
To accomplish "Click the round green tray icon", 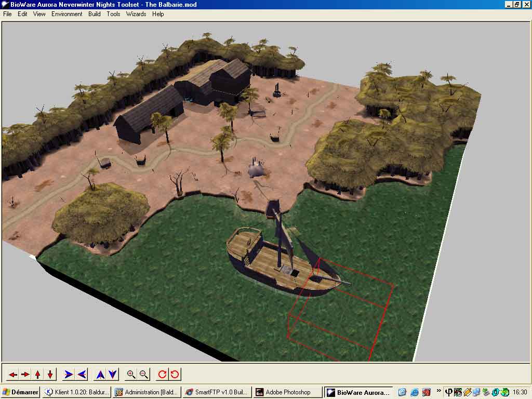I will pyautogui.click(x=505, y=392).
